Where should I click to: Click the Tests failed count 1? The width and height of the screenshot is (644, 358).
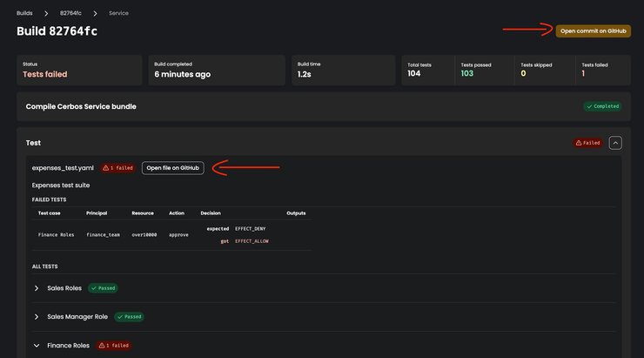click(583, 73)
